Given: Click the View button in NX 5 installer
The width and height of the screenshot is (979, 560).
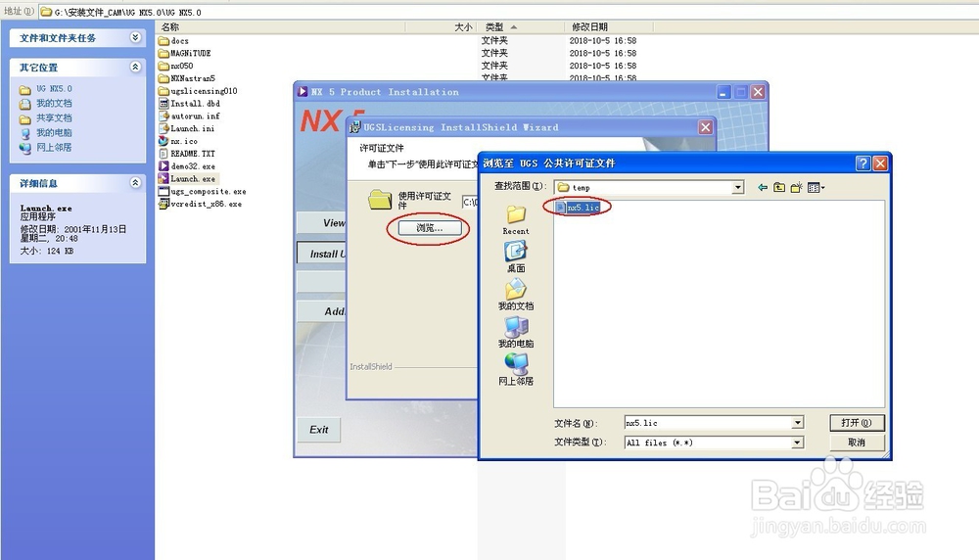Looking at the screenshot, I should 321,223.
